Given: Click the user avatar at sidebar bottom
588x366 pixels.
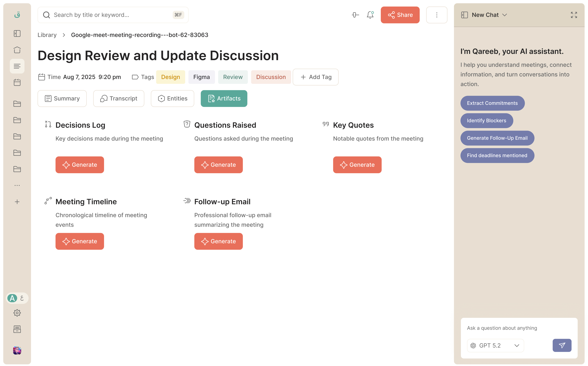Looking at the screenshot, I should (x=17, y=350).
